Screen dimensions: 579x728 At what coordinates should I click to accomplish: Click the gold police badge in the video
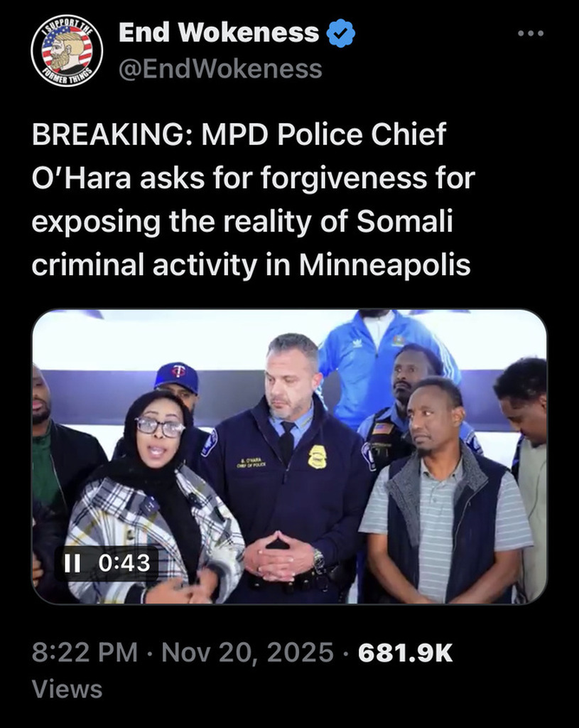click(x=317, y=457)
